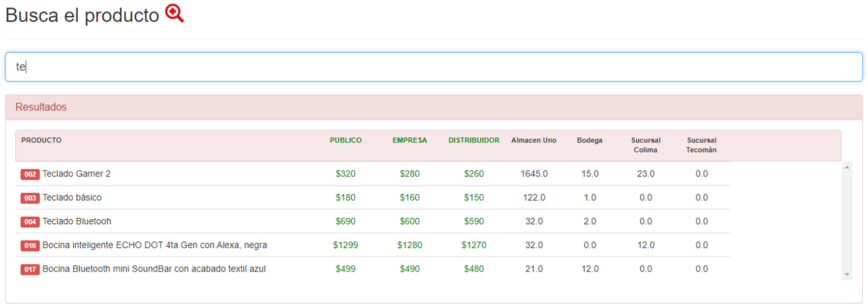Open the Teclado Bluetooh product entry

pyautogui.click(x=77, y=221)
